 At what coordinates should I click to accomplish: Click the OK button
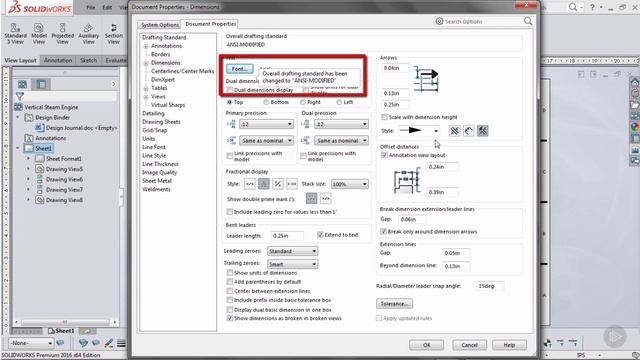click(427, 345)
